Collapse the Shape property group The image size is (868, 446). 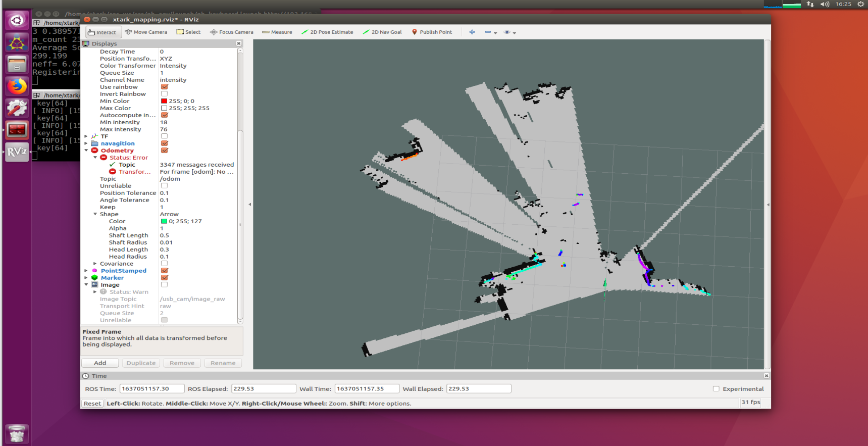tap(95, 214)
